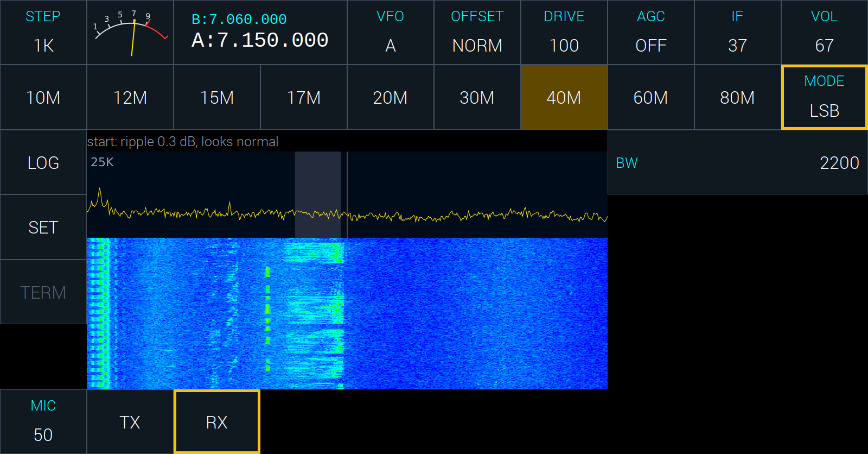Toggle TX transmit mode
The height and width of the screenshot is (454, 868).
(130, 422)
